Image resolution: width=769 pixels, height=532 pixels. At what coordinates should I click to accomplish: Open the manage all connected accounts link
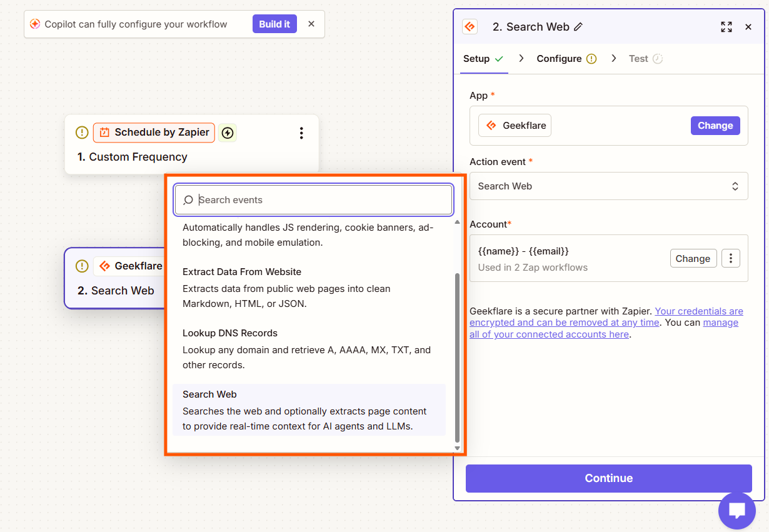click(604, 328)
